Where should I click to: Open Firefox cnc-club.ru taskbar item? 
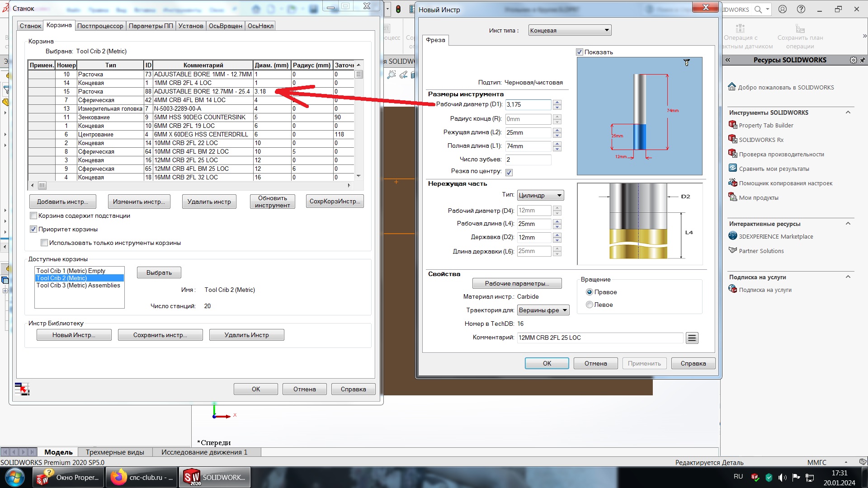pos(142,477)
